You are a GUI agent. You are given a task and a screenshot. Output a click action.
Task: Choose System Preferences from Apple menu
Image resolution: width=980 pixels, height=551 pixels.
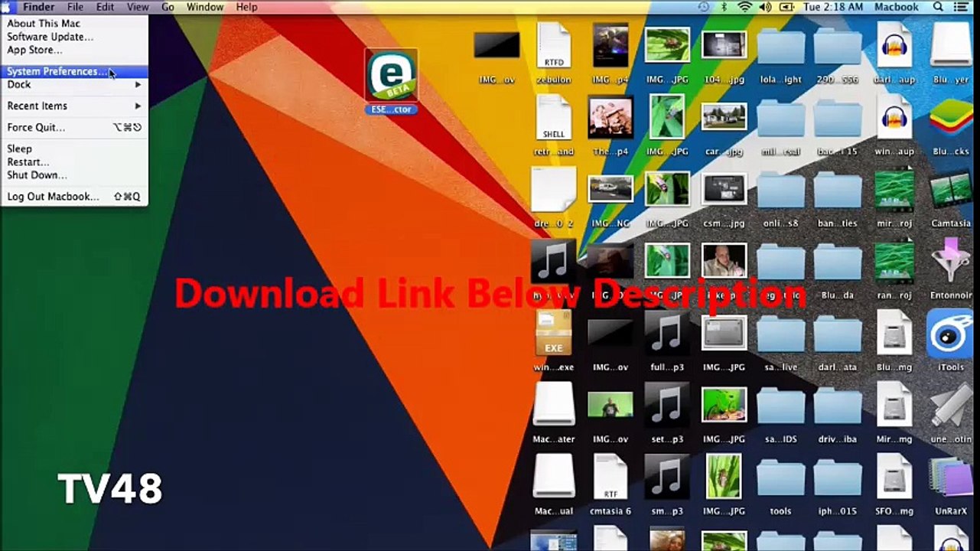(x=74, y=72)
